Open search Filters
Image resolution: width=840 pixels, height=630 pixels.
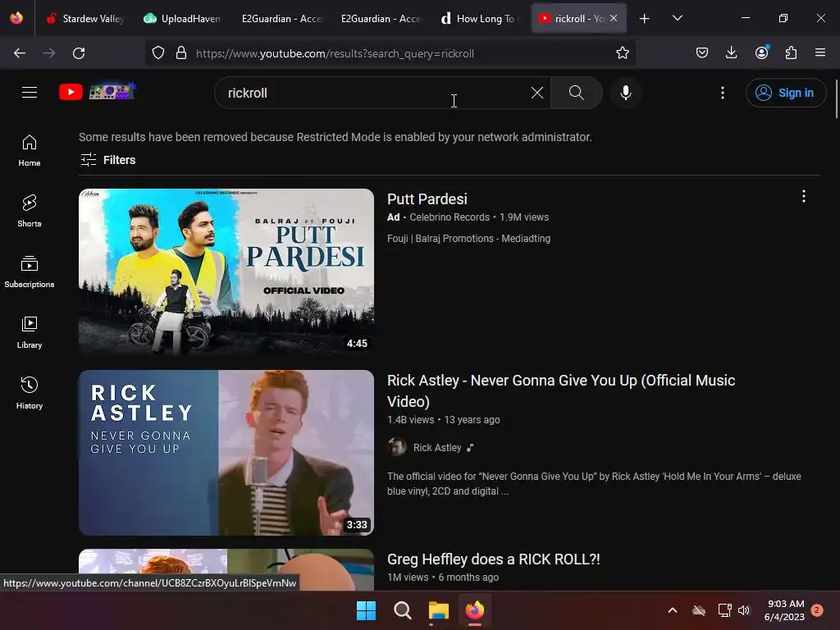point(107,160)
